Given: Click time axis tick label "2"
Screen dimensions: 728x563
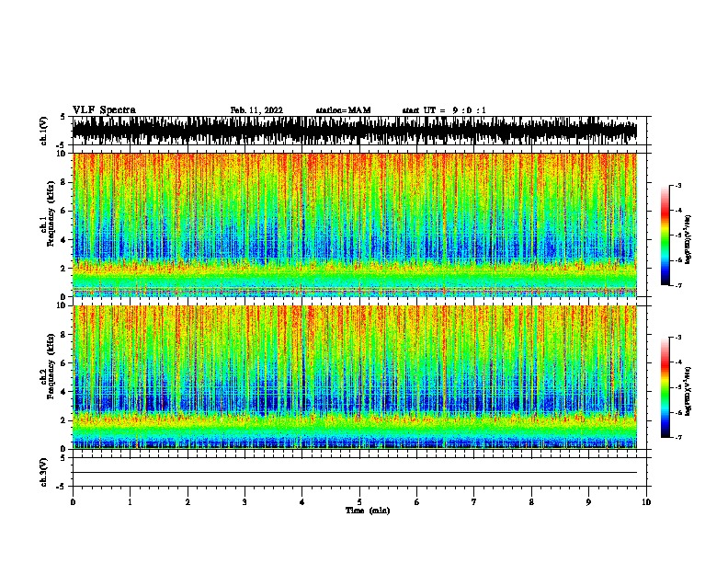Looking at the screenshot, I should [x=188, y=502].
